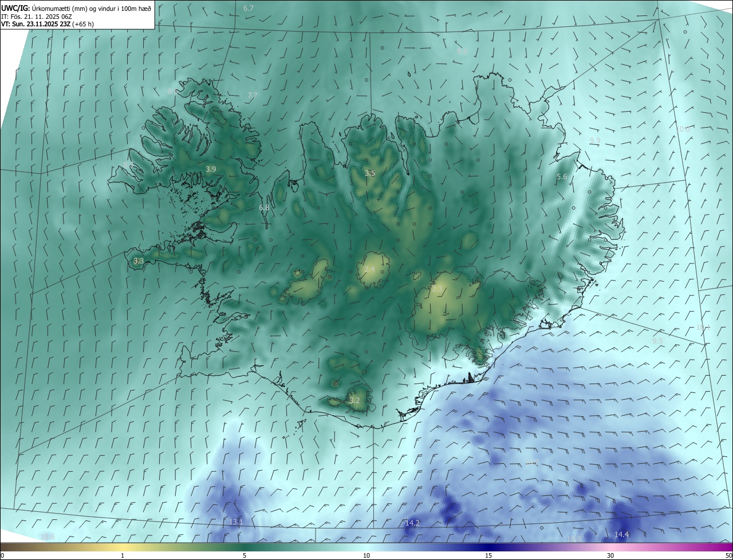
Task: Click the 3.2 value on the southern glacier
Action: [354, 400]
